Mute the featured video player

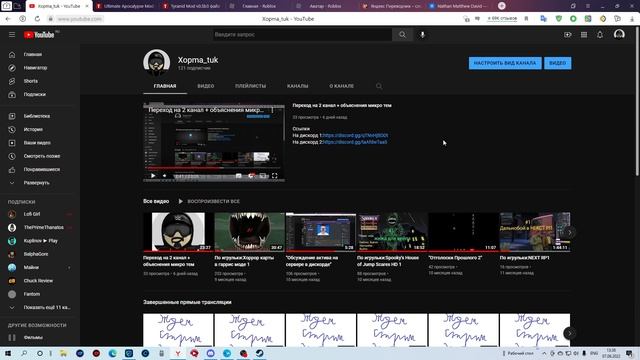(164, 176)
